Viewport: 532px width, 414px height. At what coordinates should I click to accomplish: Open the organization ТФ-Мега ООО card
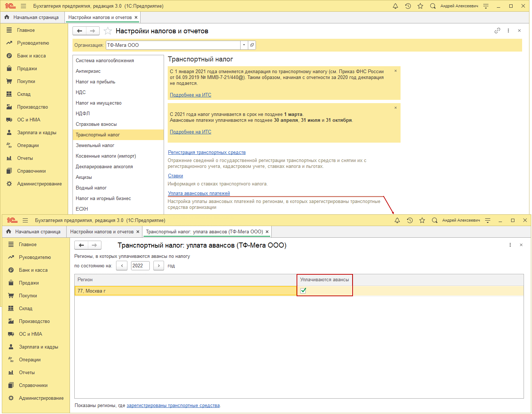point(252,45)
